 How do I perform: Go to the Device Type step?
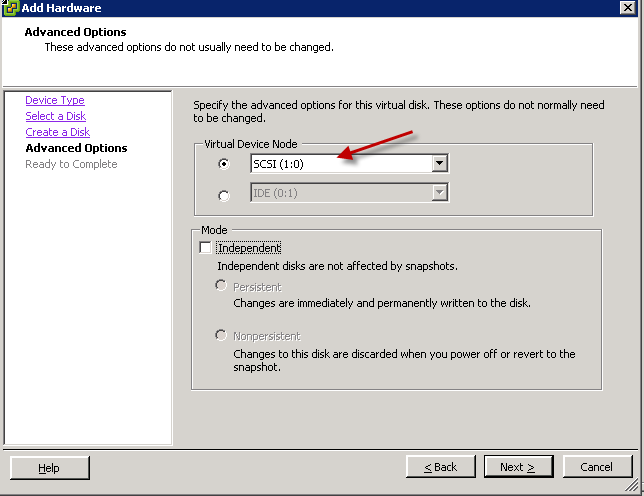pos(55,100)
